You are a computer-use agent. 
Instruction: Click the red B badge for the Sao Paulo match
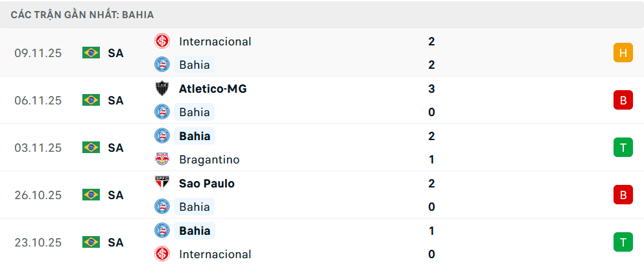(x=623, y=195)
